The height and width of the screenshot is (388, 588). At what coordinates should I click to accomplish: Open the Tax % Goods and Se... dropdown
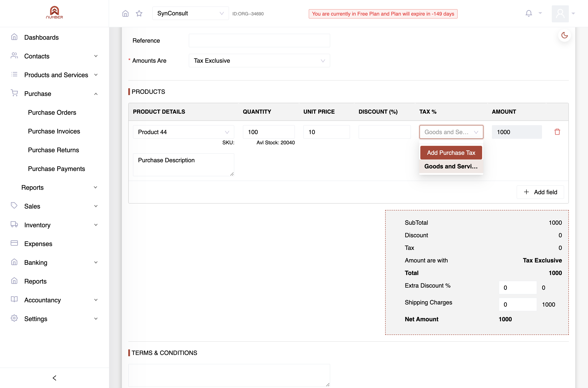coord(451,132)
